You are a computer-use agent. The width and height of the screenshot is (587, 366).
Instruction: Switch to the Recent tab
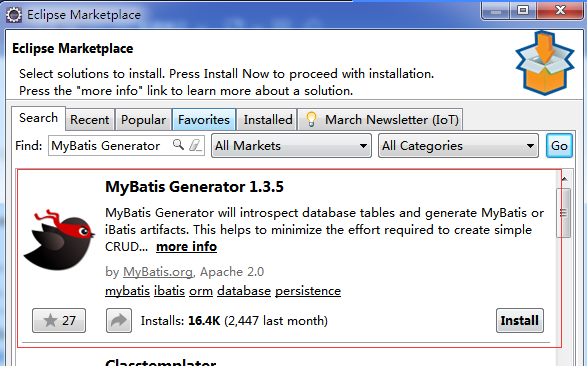click(89, 120)
